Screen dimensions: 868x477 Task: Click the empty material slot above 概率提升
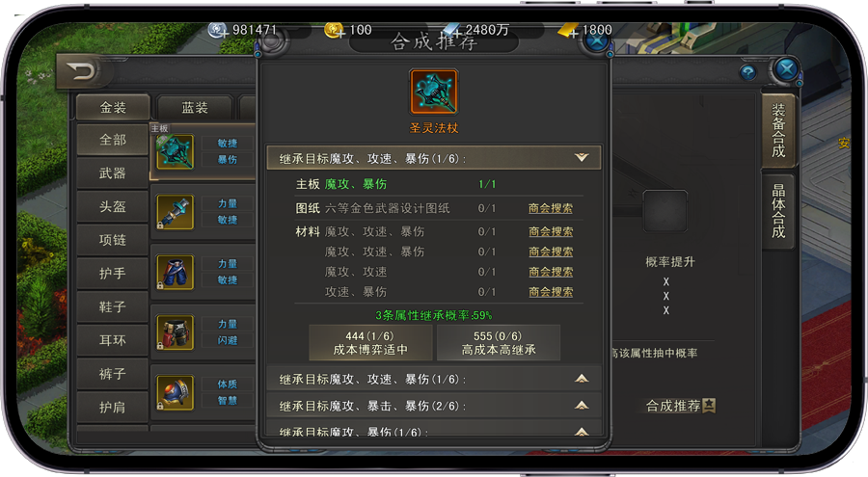coord(665,211)
